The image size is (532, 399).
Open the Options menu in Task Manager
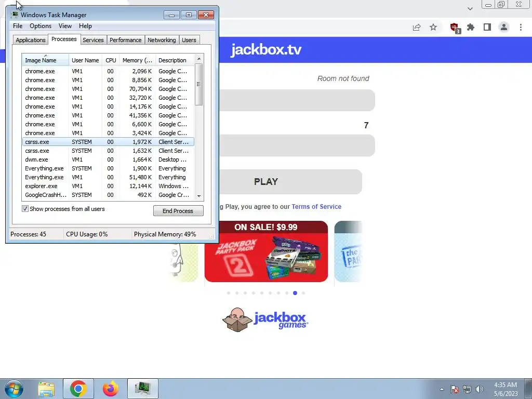41,26
